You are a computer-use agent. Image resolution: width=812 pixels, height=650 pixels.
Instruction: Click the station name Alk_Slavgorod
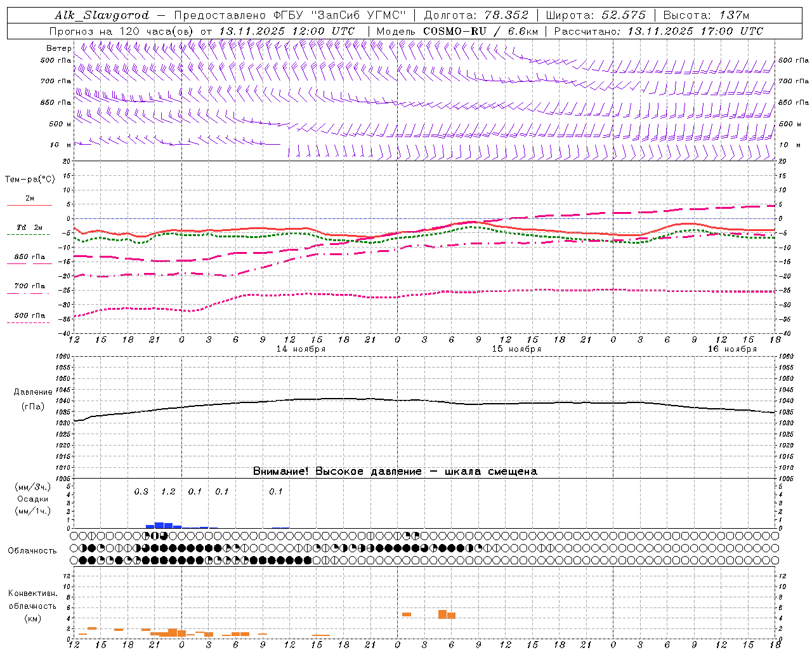[x=102, y=15]
